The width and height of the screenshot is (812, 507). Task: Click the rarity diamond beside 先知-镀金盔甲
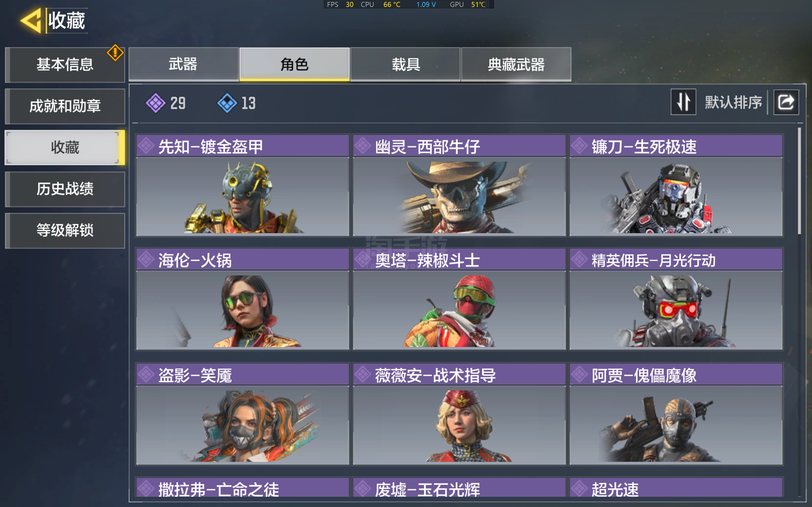coord(146,146)
